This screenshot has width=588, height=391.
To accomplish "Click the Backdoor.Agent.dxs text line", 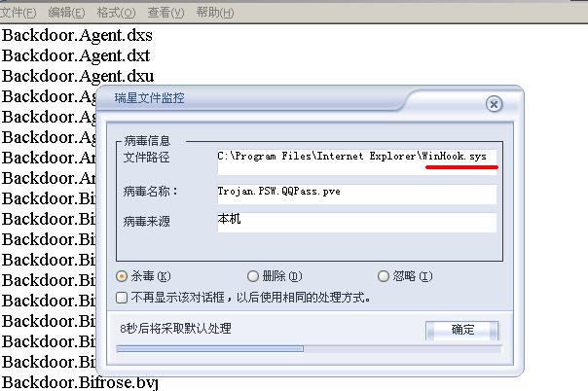I will (x=77, y=36).
